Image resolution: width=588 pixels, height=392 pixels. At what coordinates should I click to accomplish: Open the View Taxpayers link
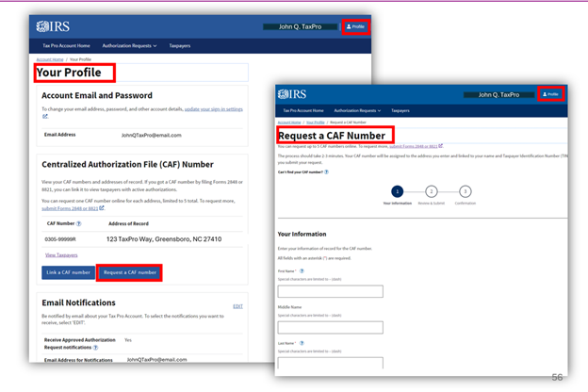click(61, 255)
